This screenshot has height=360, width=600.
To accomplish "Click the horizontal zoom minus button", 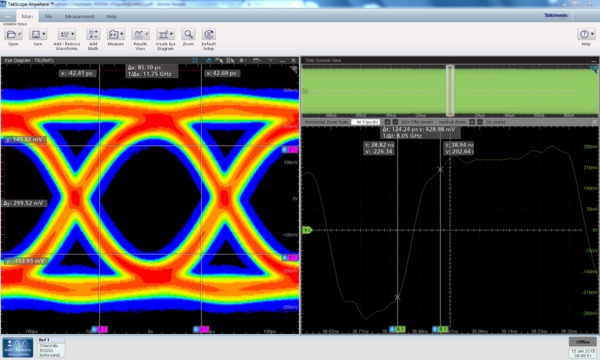I will [395, 122].
